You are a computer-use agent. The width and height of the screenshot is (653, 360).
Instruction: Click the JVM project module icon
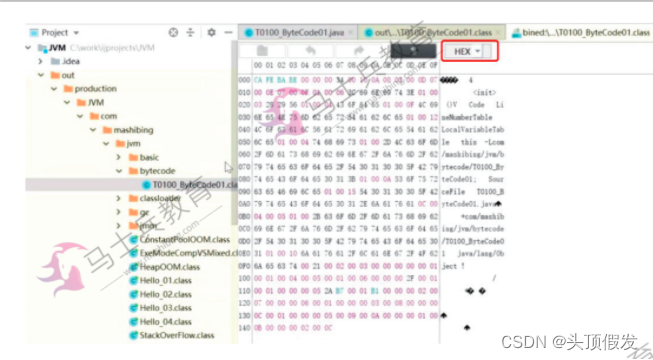click(x=42, y=48)
